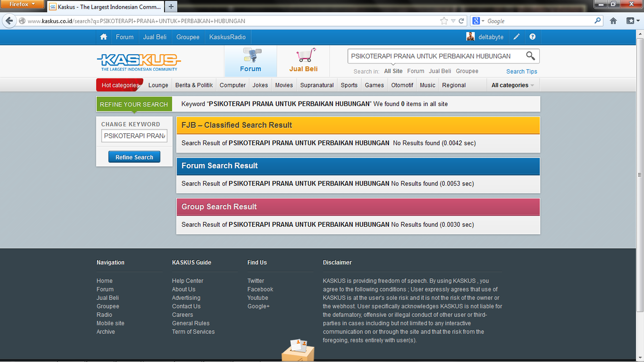The image size is (644, 362).
Task: Open Careers link in KASKUS Guide
Action: point(183,315)
